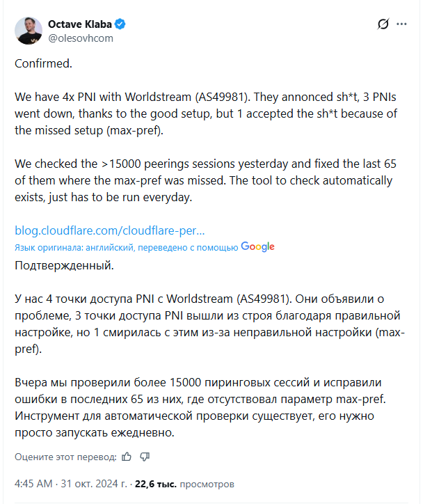Open the @olesovhcom handle link
Viewport: 432px width, 504px height.
point(81,38)
